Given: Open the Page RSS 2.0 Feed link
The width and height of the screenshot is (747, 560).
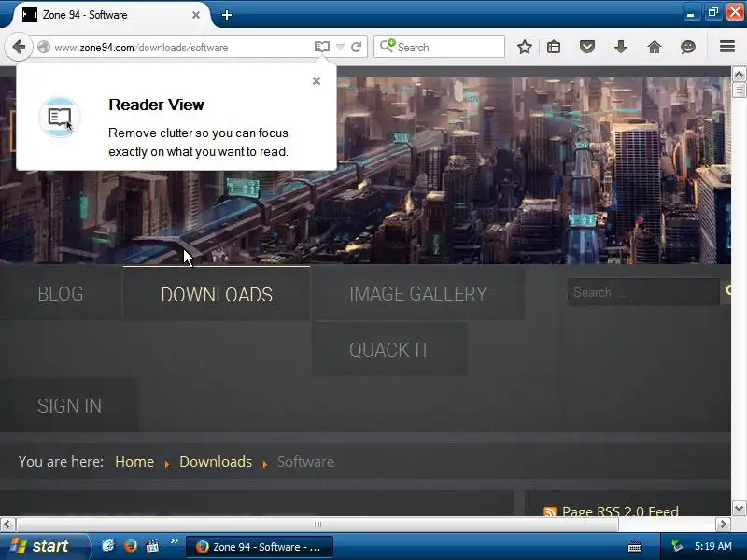Looking at the screenshot, I should [620, 511].
